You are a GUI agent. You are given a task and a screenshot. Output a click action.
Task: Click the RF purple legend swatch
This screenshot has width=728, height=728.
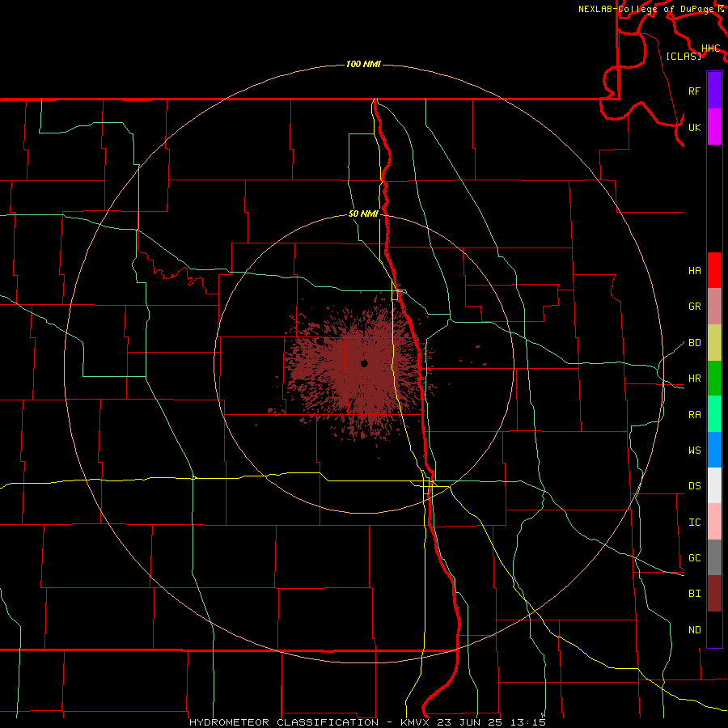[x=714, y=91]
